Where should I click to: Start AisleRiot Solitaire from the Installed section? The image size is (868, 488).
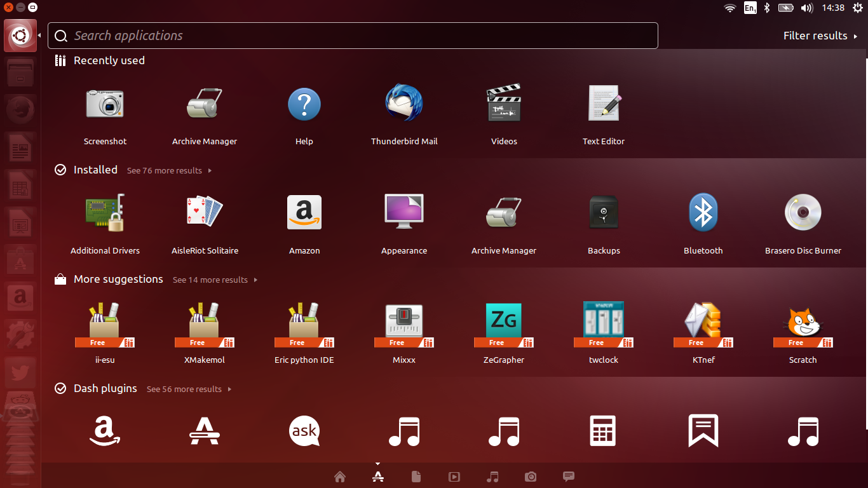pos(205,212)
